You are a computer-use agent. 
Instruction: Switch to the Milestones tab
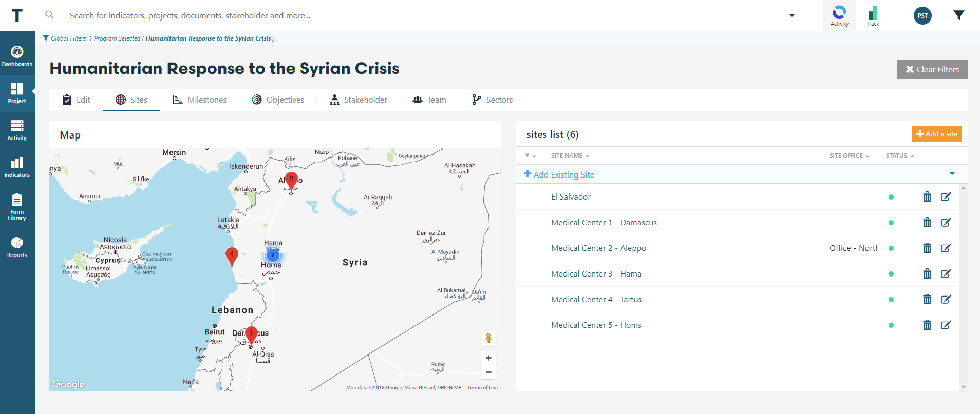[x=199, y=100]
